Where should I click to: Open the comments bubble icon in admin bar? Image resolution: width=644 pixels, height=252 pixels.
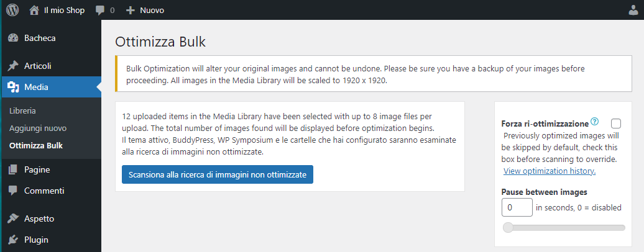100,10
